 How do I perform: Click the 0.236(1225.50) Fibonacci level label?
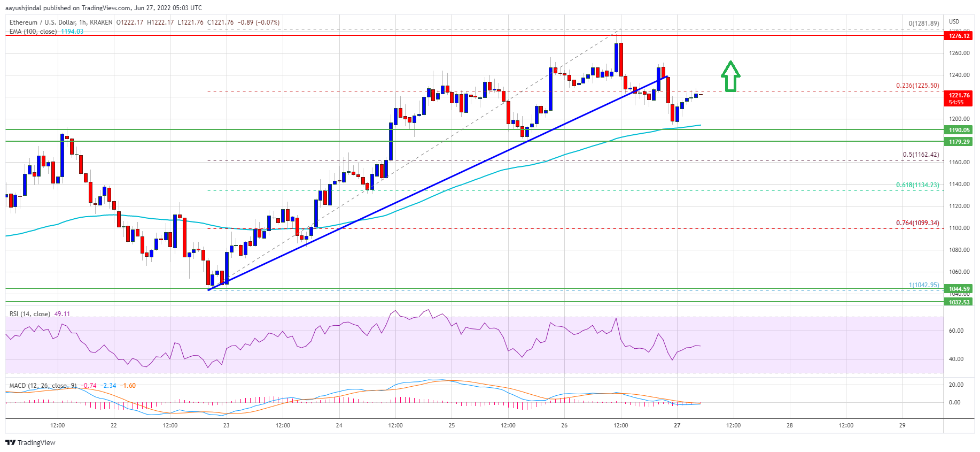[917, 86]
